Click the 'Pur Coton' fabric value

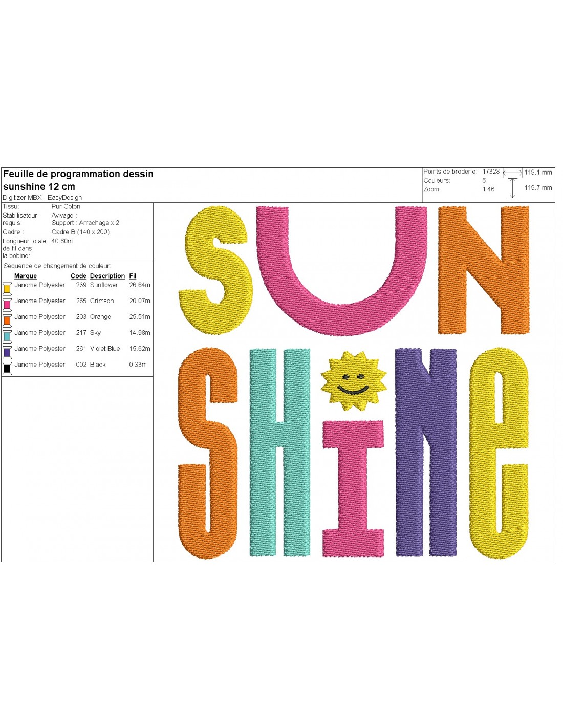[x=66, y=207]
